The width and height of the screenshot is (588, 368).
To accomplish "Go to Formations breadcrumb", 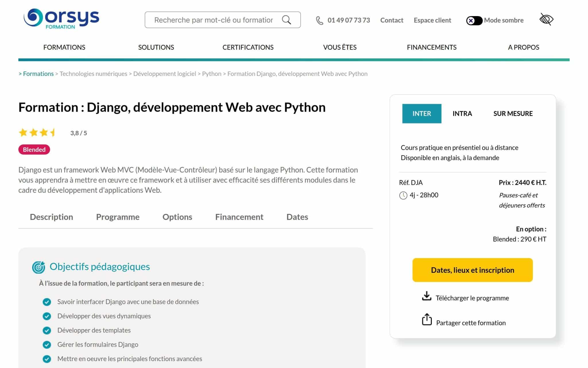I will tap(38, 74).
